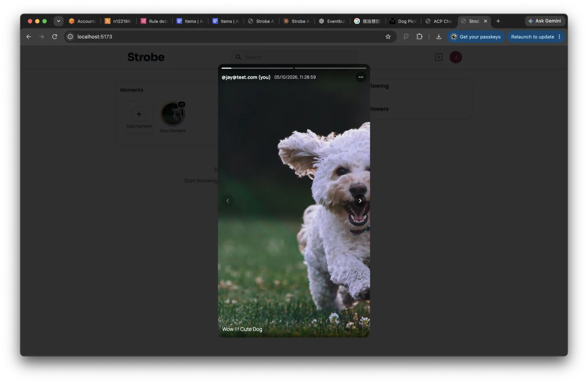The image size is (588, 383).
Task: Click the Strobe logo
Action: point(146,57)
